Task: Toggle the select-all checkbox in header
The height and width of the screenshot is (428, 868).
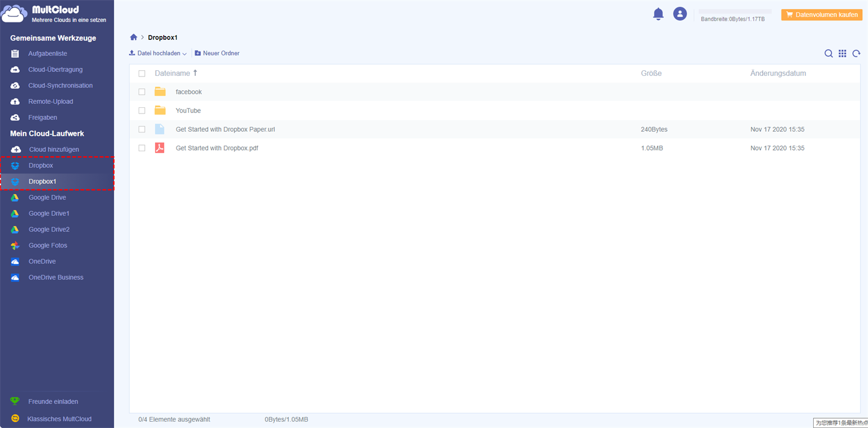Action: point(142,74)
